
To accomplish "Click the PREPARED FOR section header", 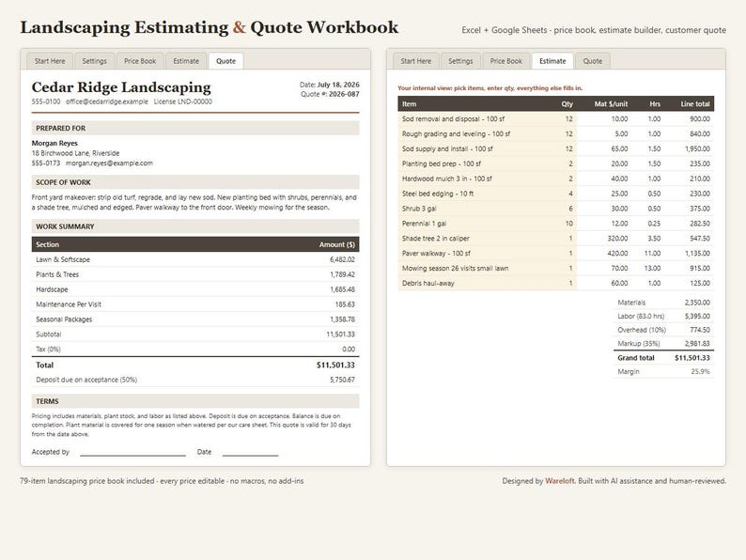I will 195,129.
